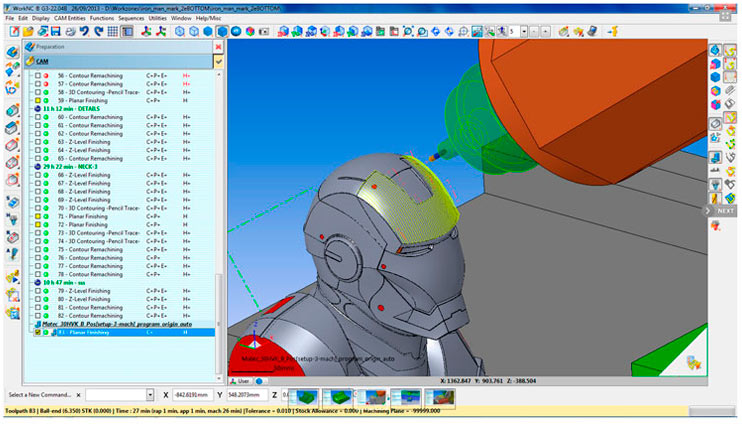This screenshot has height=435, width=742.
Task: Open the Functions menu
Action: (x=102, y=18)
